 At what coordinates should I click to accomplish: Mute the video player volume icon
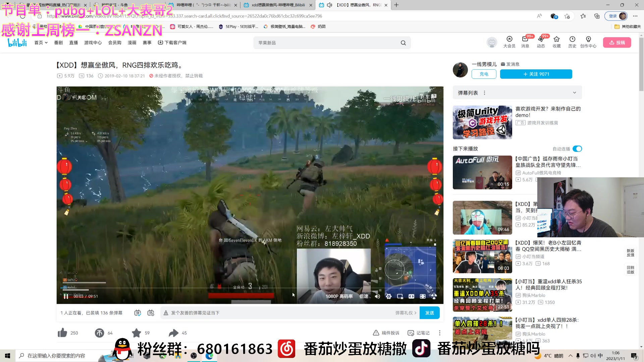[x=377, y=296]
